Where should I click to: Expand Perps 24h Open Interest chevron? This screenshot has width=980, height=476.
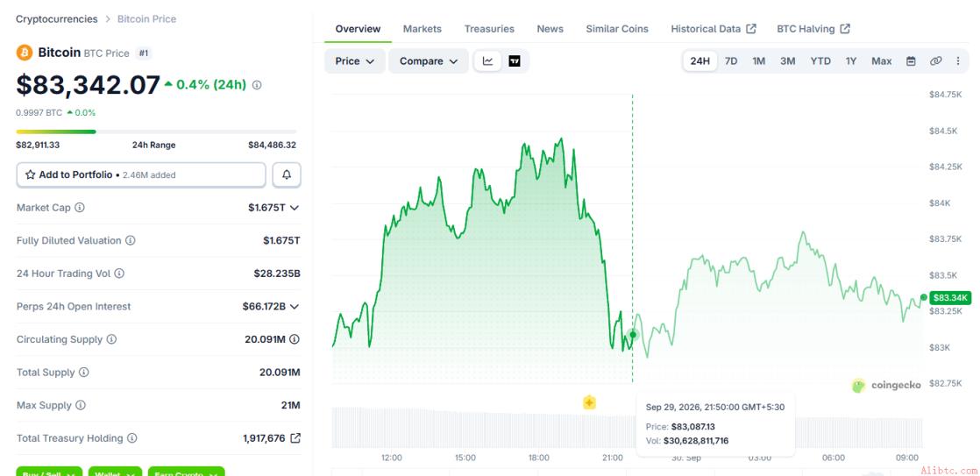[x=295, y=307]
